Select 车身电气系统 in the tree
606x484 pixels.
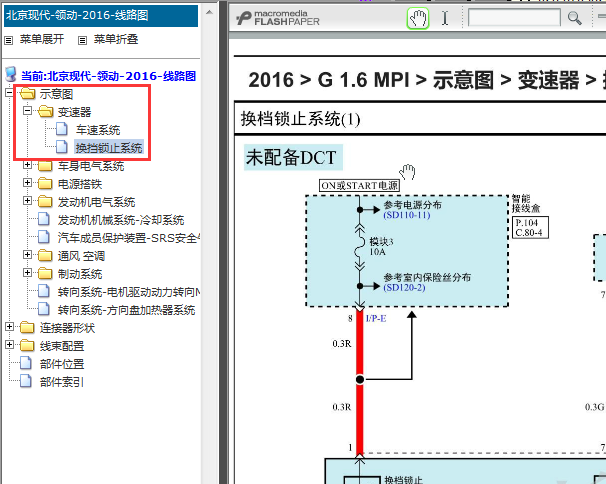pyautogui.click(x=91, y=166)
